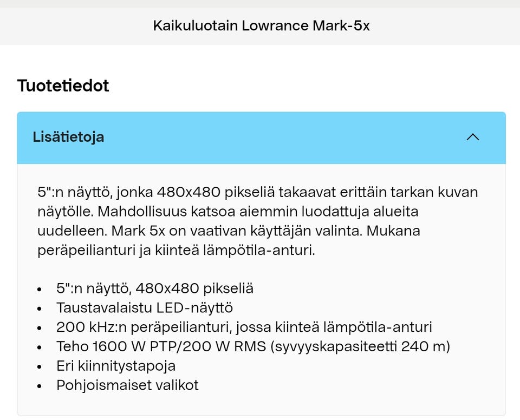This screenshot has height=420, width=520.
Task: Click the bullet for Teho 1600 W item
Action: 38,347
